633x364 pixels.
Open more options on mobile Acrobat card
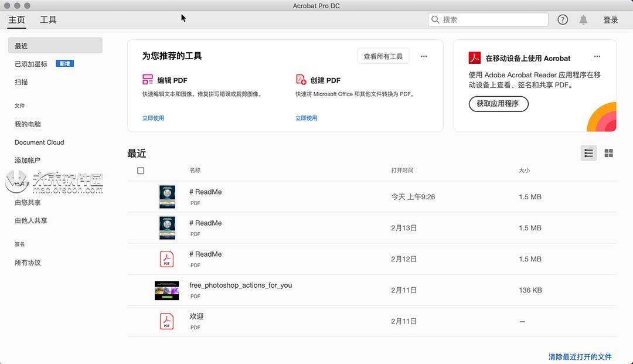coord(597,56)
